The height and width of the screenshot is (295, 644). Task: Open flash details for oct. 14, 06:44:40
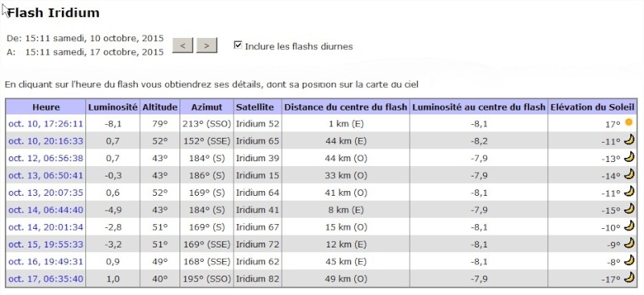coord(46,210)
